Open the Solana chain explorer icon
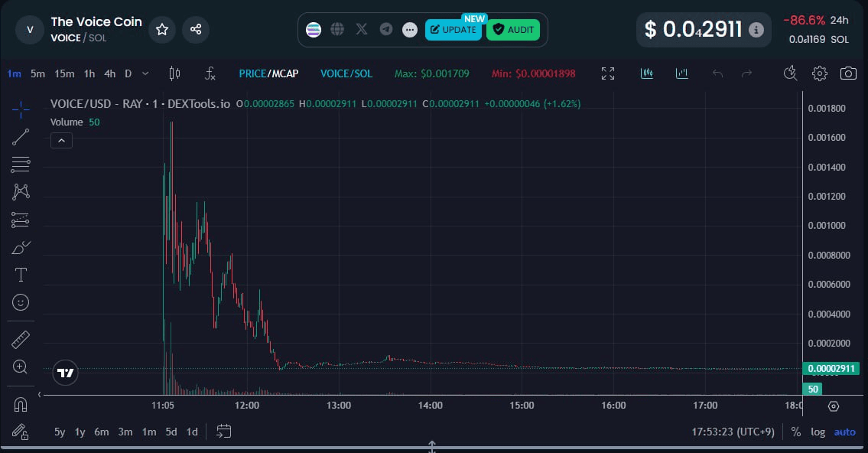The height and width of the screenshot is (453, 868). point(314,29)
